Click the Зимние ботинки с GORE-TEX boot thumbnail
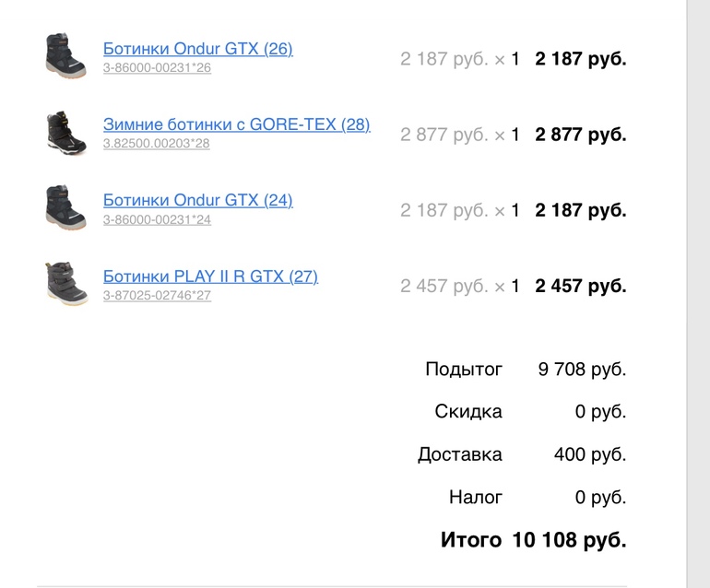The height and width of the screenshot is (588, 710). pos(65,133)
